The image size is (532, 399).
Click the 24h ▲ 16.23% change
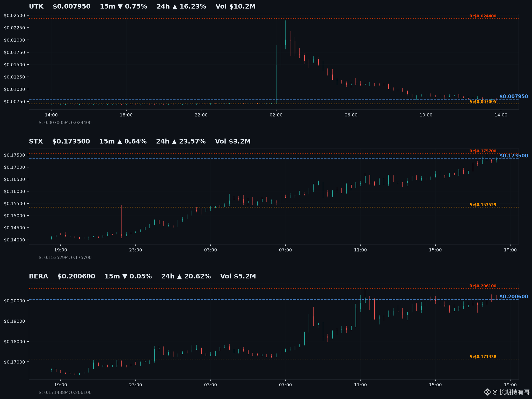[x=181, y=6]
